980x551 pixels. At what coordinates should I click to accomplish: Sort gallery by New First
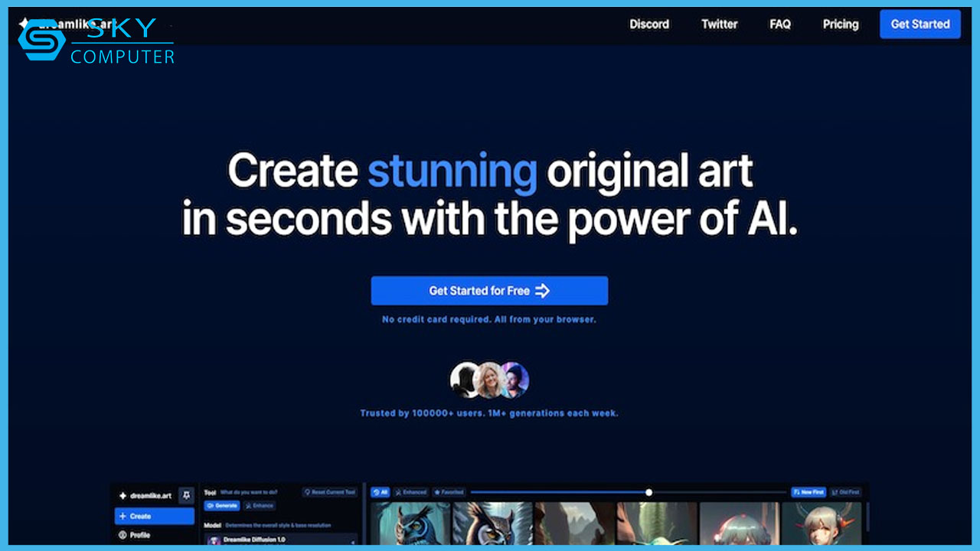(x=808, y=492)
